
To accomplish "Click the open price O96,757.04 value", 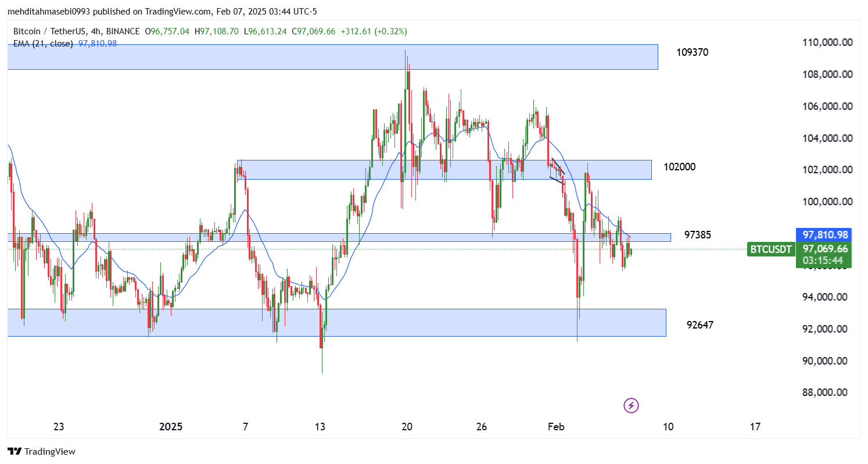I will click(x=167, y=31).
